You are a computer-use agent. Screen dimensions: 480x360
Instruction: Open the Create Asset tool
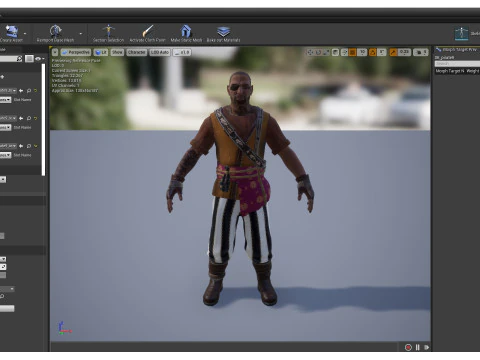coord(11,33)
